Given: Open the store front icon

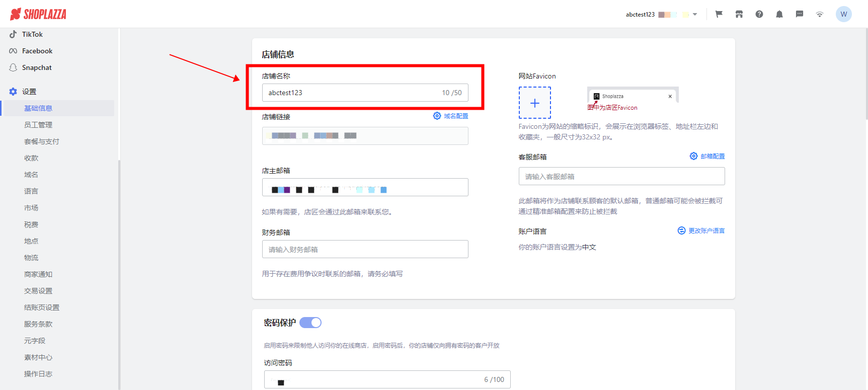Looking at the screenshot, I should click(739, 14).
